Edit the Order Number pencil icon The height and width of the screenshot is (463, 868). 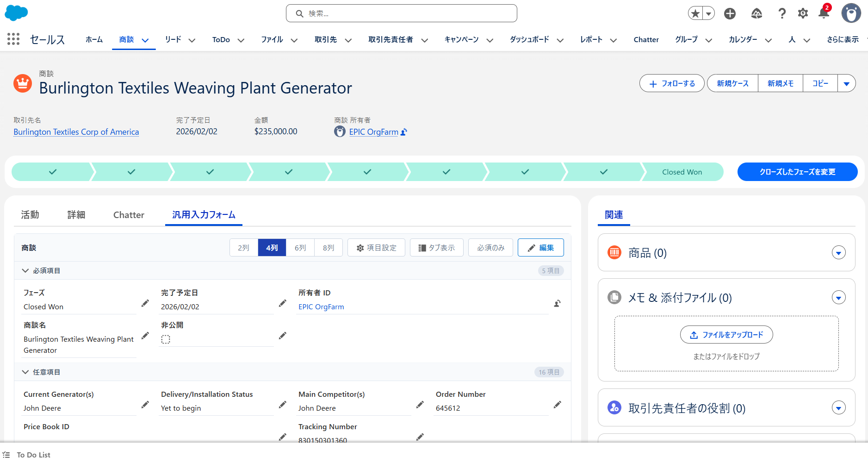[557, 405]
